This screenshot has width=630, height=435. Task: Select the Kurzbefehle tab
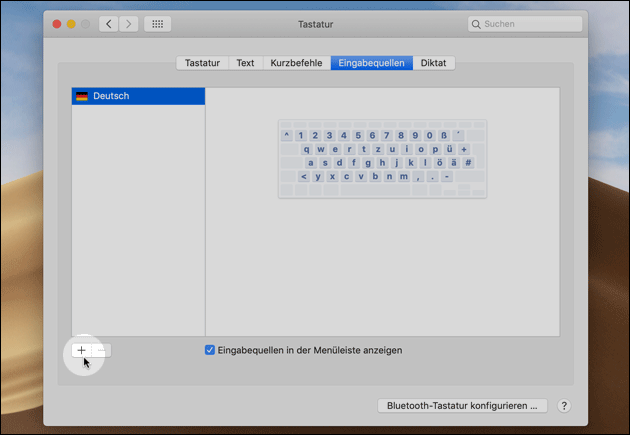coord(296,63)
